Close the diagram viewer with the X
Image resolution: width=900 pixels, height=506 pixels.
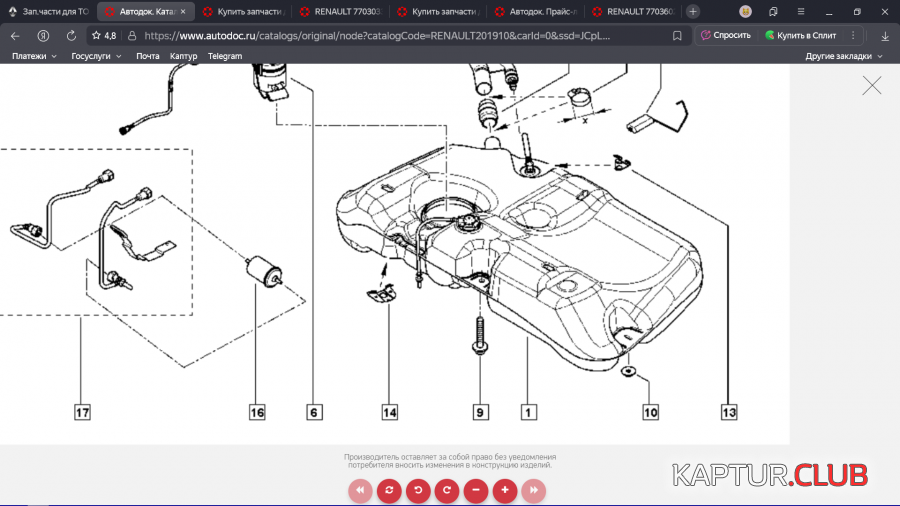point(872,86)
